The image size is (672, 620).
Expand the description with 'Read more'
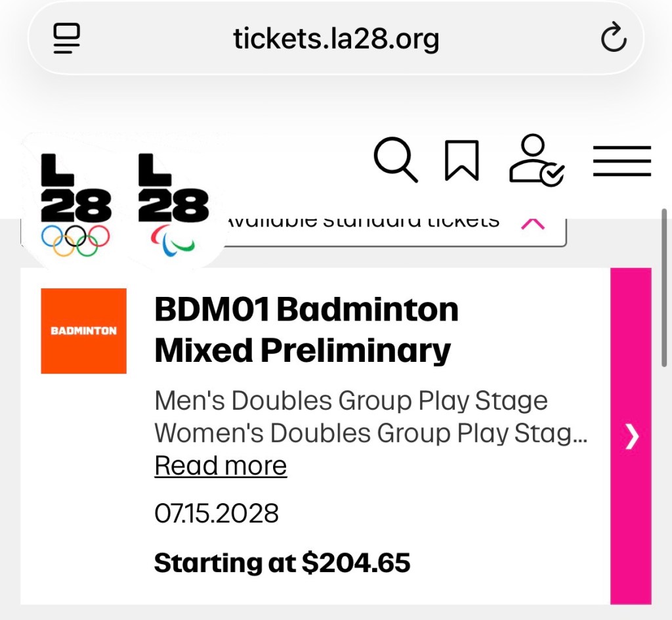click(x=220, y=466)
